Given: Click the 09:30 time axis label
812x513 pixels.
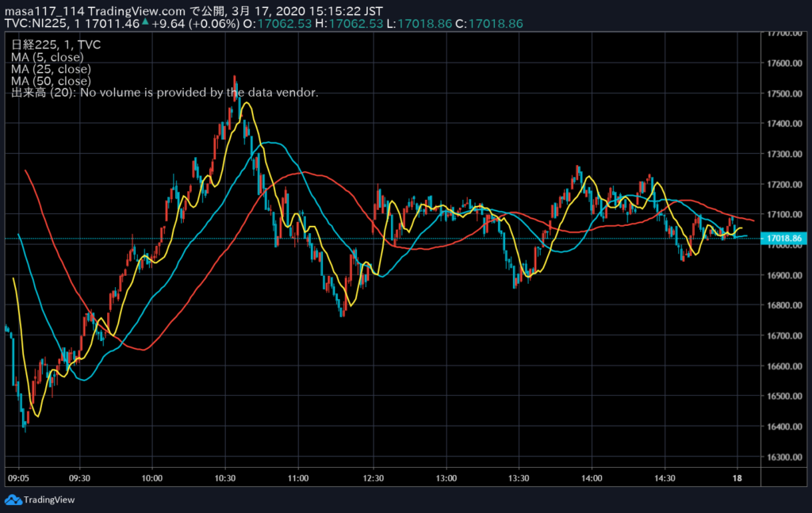Looking at the screenshot, I should (x=79, y=478).
